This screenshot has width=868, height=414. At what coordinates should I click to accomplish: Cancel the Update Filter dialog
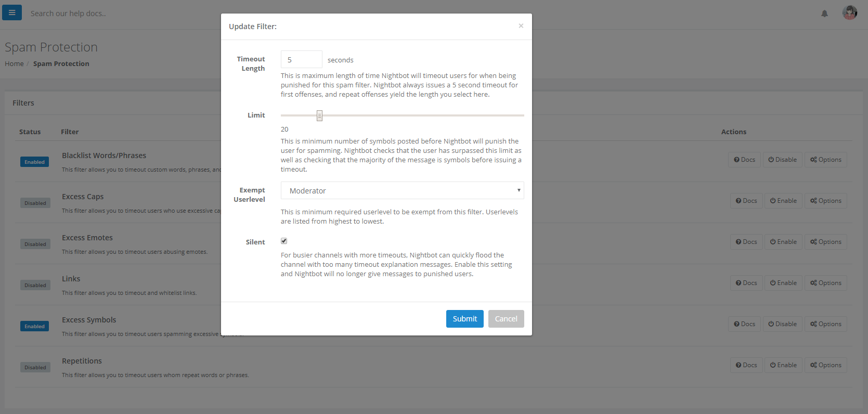506,319
